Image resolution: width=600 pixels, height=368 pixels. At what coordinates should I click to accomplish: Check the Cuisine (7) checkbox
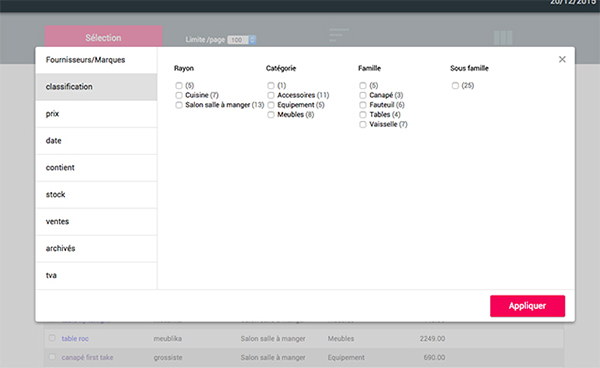[x=179, y=95]
